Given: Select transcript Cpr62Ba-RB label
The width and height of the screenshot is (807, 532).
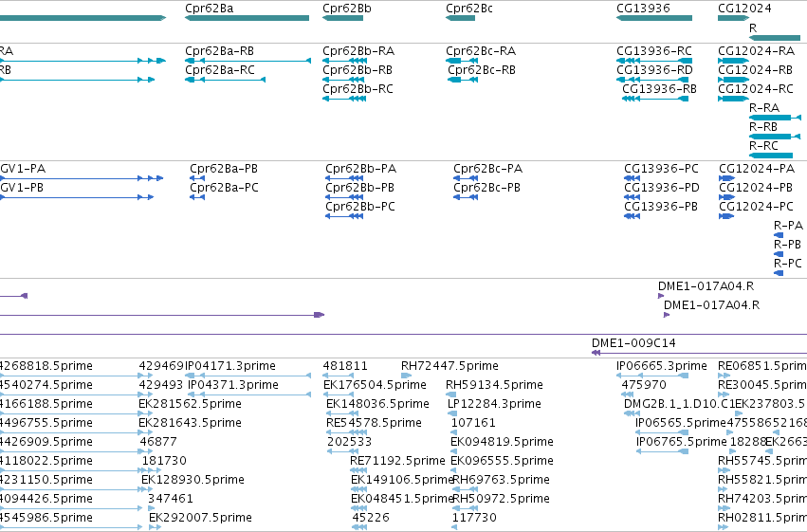Looking at the screenshot, I should (x=219, y=51).
